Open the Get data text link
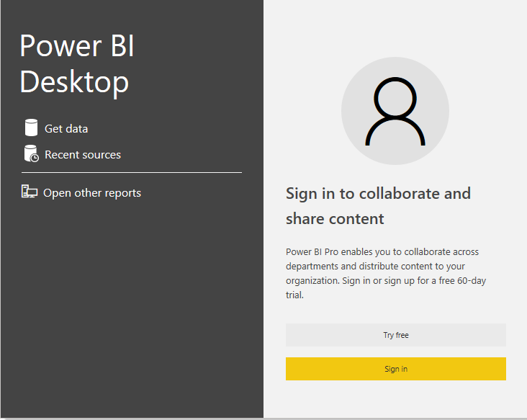The width and height of the screenshot is (527, 420). [x=66, y=129]
